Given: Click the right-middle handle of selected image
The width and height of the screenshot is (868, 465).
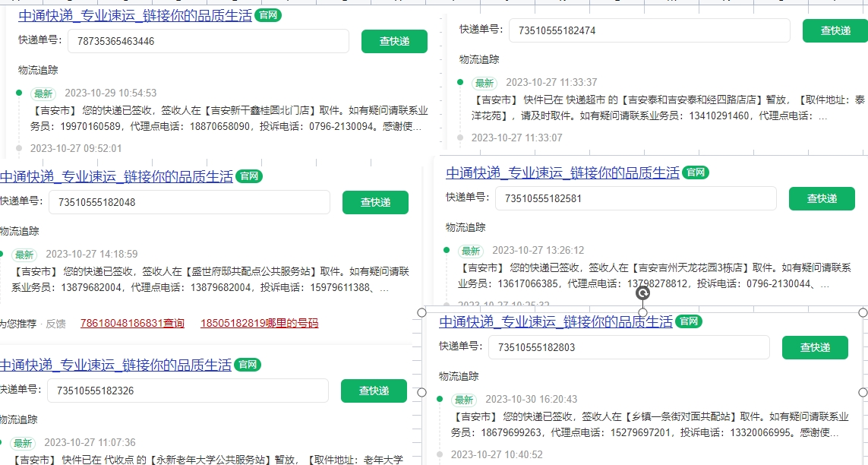Looking at the screenshot, I should tap(863, 392).
